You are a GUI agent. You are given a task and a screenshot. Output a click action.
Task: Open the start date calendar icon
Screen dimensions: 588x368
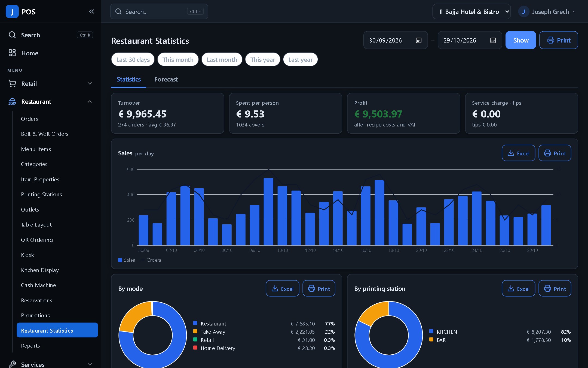(x=419, y=40)
